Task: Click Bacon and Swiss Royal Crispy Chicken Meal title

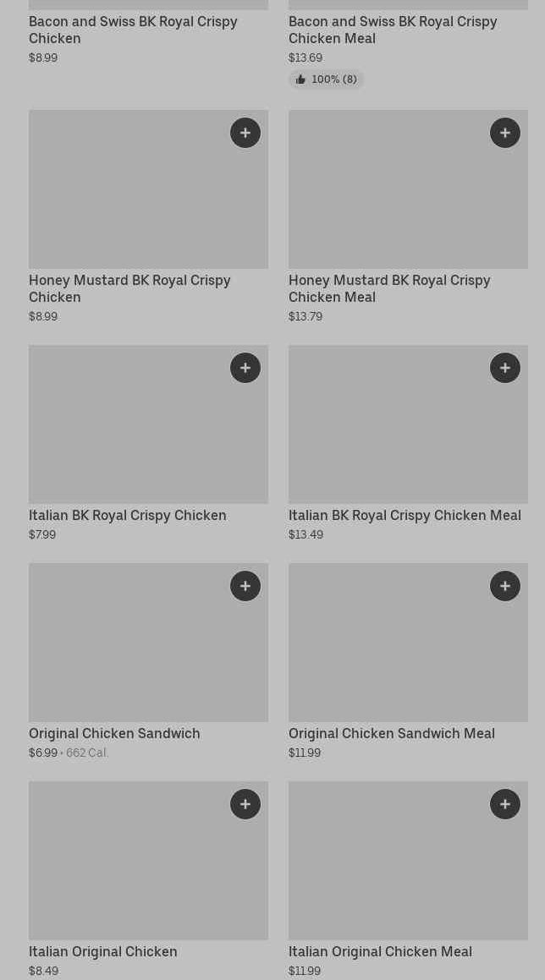Action: click(x=393, y=30)
